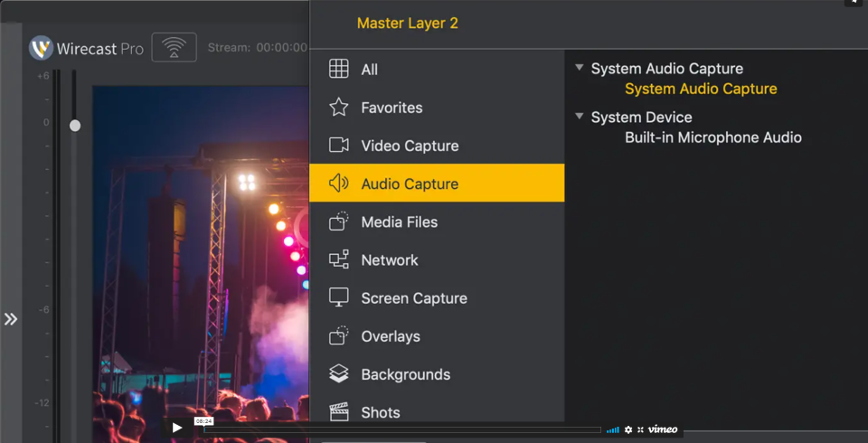This screenshot has width=868, height=443.
Task: Choose the Video Capture camera icon
Action: click(339, 146)
